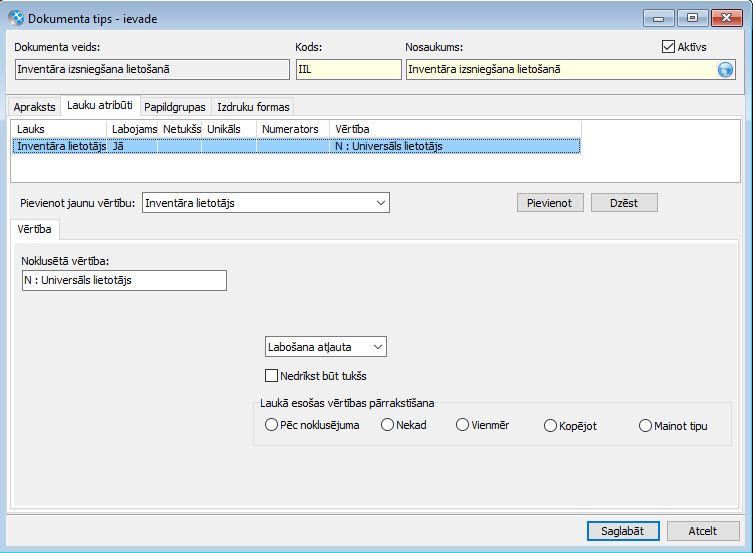Image resolution: width=753 pixels, height=553 pixels.
Task: Toggle the Aktīvs checkbox
Action: click(x=668, y=47)
